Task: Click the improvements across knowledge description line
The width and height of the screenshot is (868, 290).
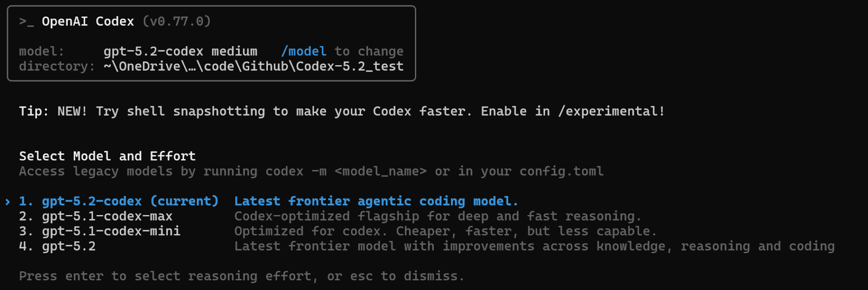Action: tap(534, 246)
